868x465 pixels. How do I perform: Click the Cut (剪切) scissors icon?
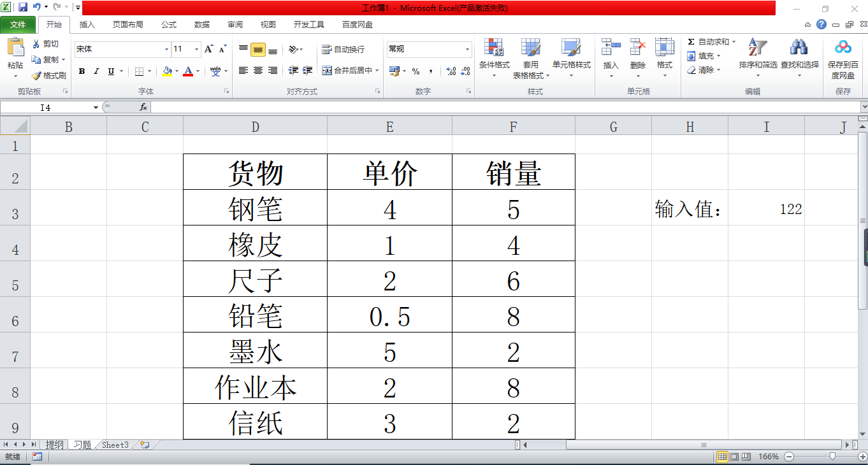36,44
